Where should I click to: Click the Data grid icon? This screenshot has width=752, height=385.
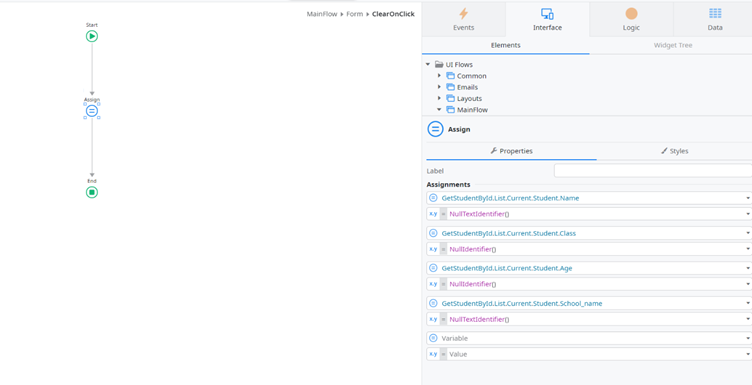point(715,13)
